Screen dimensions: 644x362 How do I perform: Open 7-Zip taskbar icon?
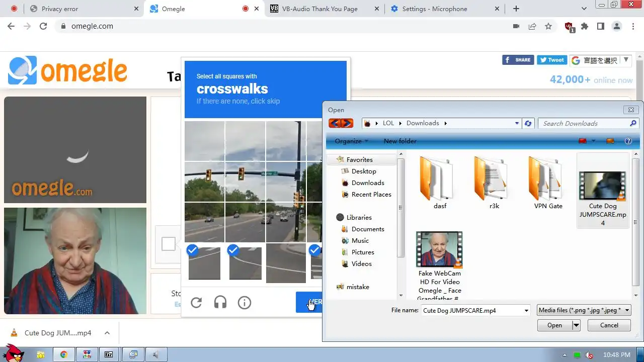[x=109, y=355]
